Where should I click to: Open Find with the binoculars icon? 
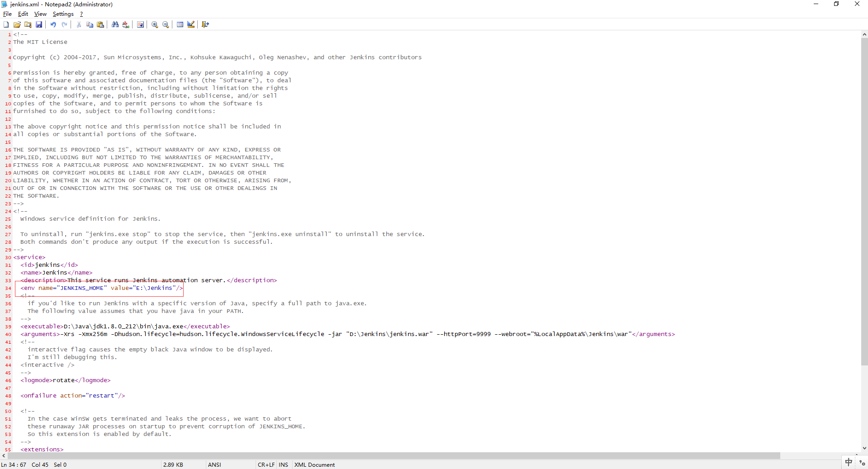[115, 24]
